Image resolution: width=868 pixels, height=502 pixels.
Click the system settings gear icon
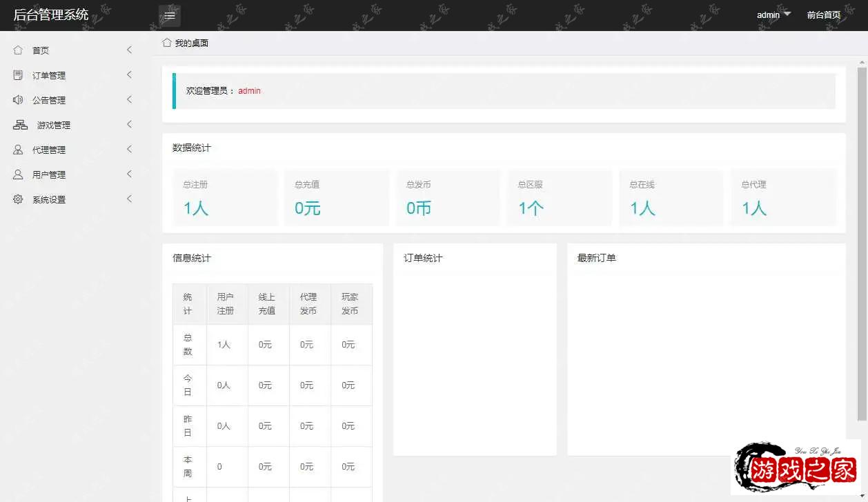18,199
